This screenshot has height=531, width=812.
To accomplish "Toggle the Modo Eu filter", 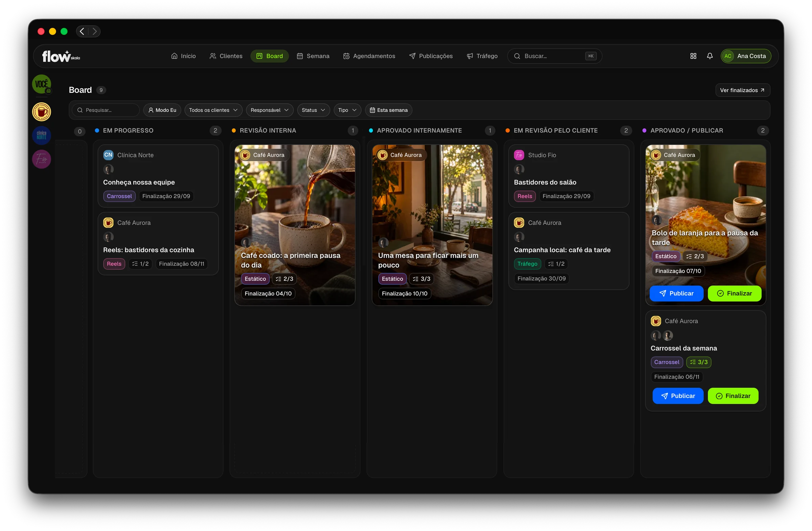I will [x=162, y=110].
